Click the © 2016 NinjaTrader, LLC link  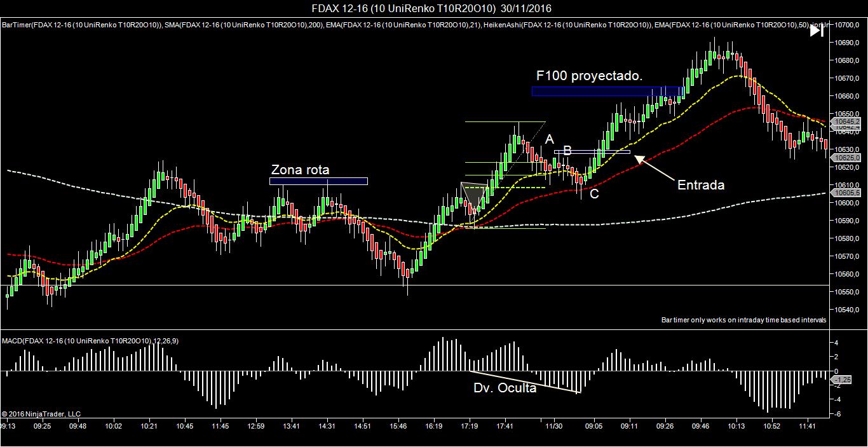tap(42, 413)
